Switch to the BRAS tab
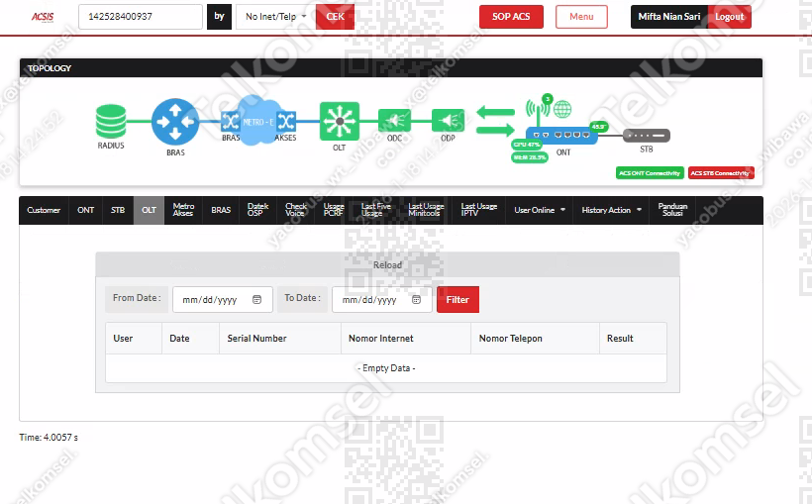This screenshot has height=504, width=812. (x=221, y=210)
